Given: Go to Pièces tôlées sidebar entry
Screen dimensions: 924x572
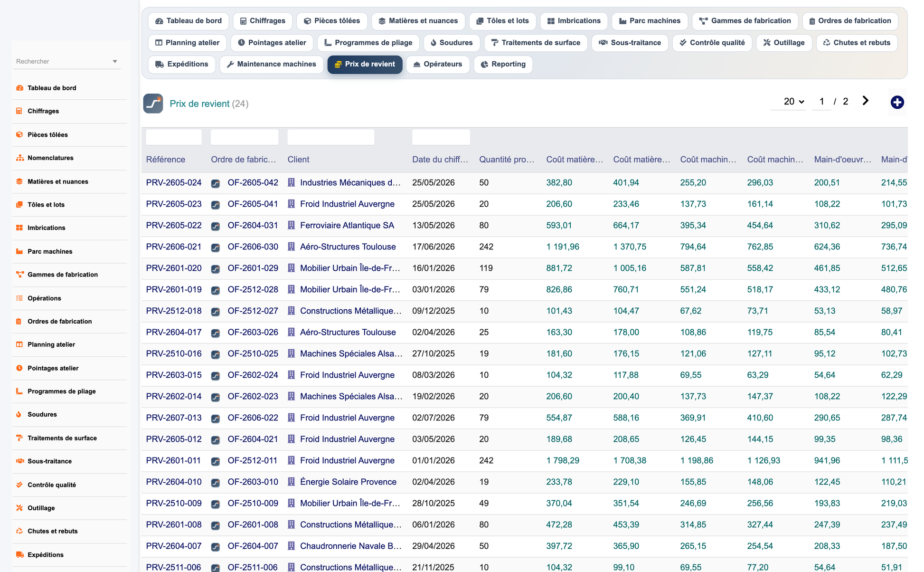Looking at the screenshot, I should [47, 135].
